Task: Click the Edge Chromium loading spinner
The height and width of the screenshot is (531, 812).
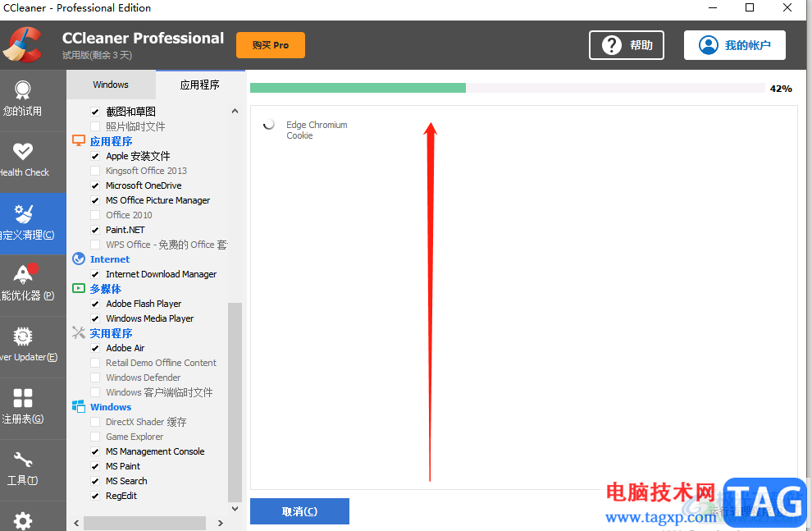Action: coord(268,124)
